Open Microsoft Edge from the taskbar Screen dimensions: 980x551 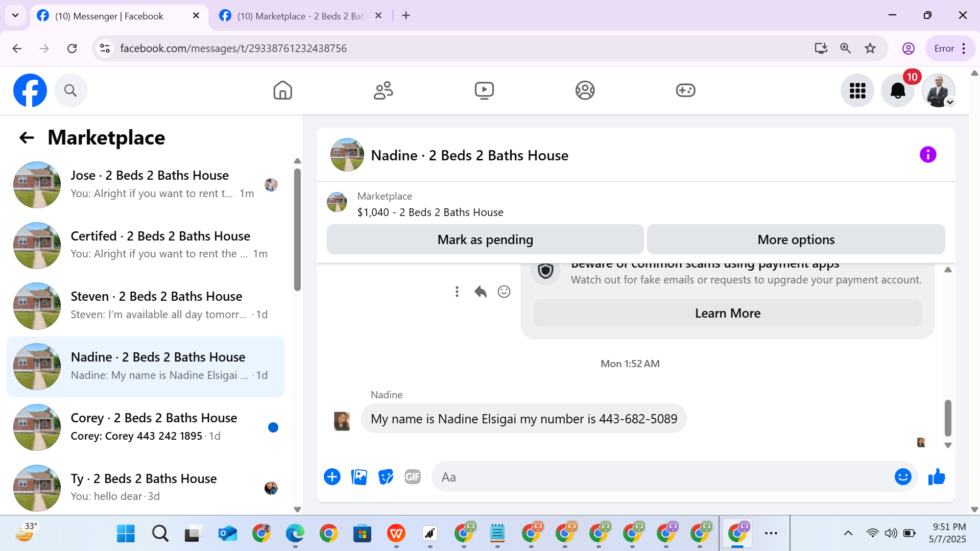(x=295, y=534)
